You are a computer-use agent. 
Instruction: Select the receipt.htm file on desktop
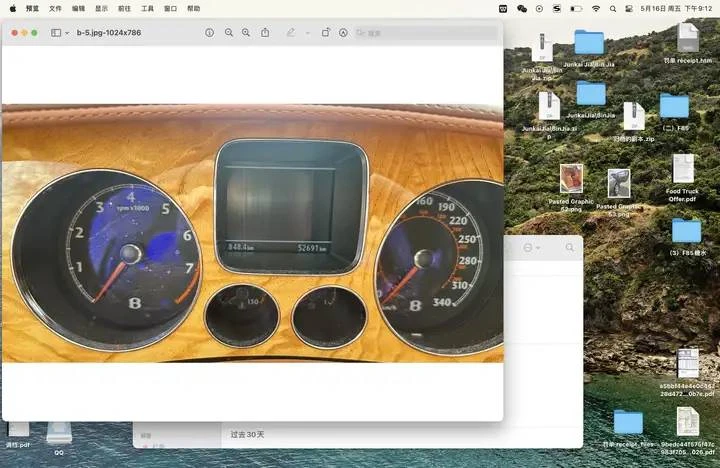[x=687, y=38]
